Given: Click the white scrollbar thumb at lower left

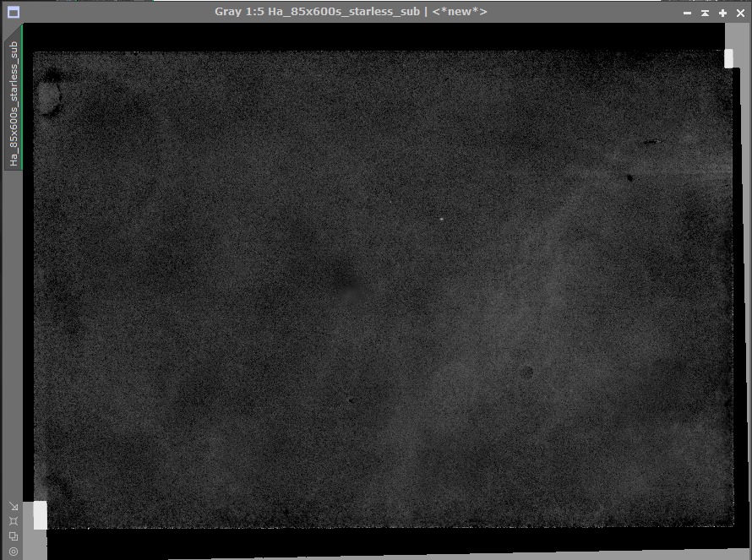Looking at the screenshot, I should tap(41, 515).
